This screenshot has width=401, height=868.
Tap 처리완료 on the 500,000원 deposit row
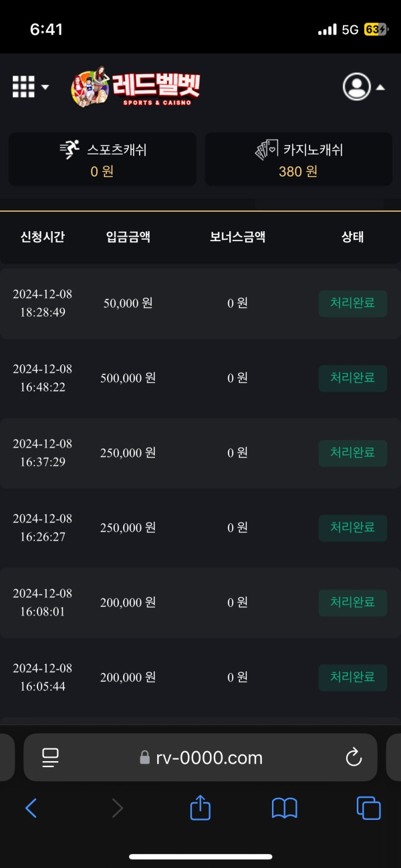point(352,378)
